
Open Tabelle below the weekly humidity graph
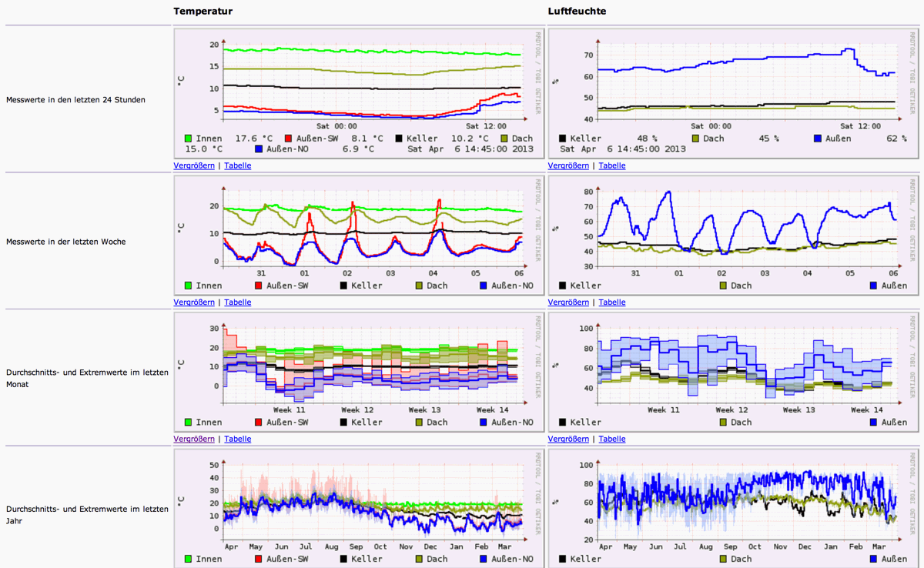(611, 302)
